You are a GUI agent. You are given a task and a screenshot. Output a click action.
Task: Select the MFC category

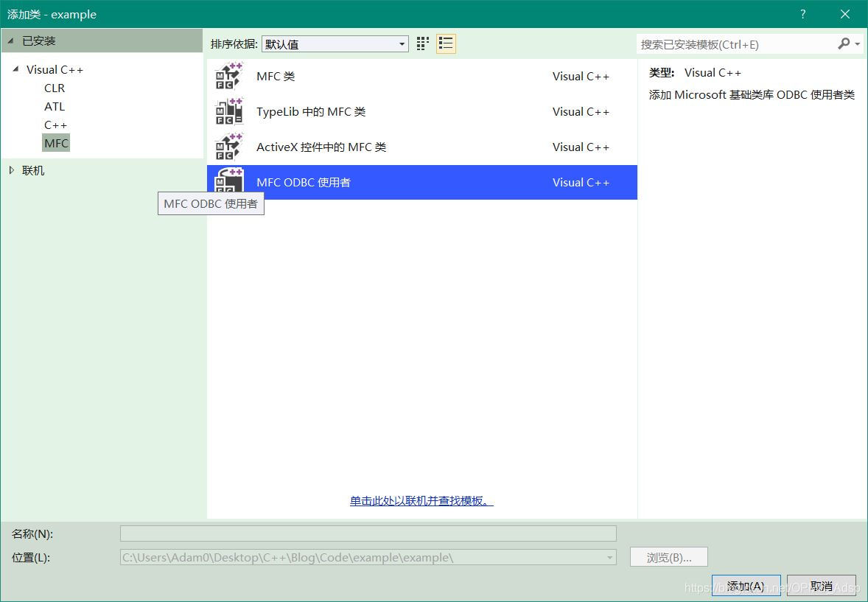(56, 144)
